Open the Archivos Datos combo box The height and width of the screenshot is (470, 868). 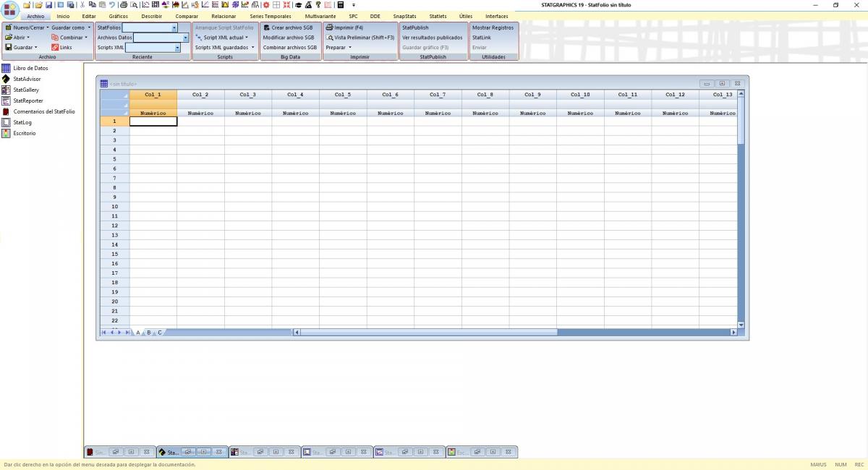(185, 38)
